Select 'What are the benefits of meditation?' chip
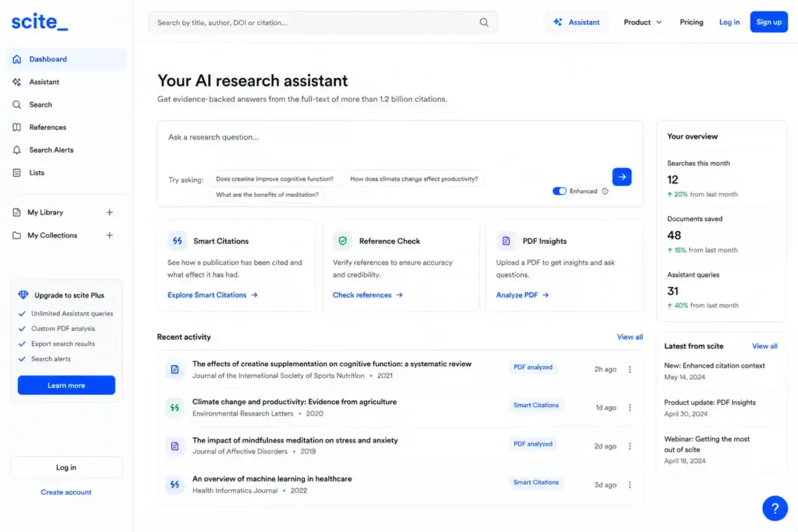The image size is (798, 532). point(267,195)
